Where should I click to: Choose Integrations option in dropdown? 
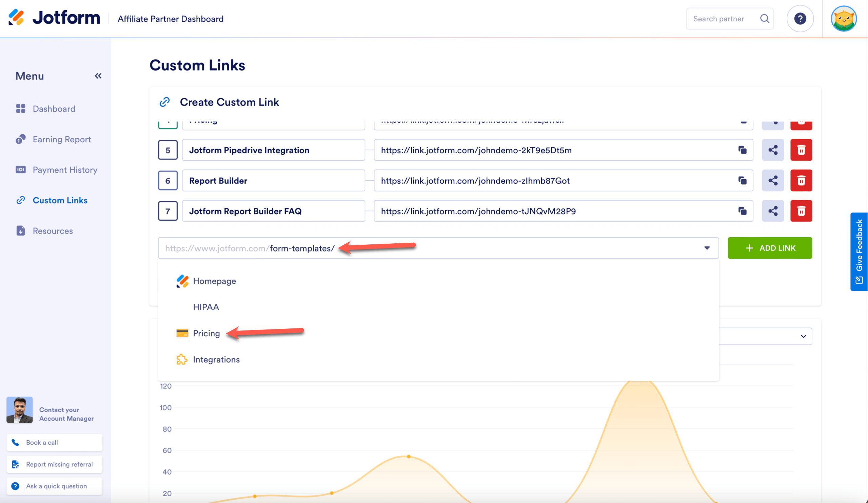pos(216,359)
